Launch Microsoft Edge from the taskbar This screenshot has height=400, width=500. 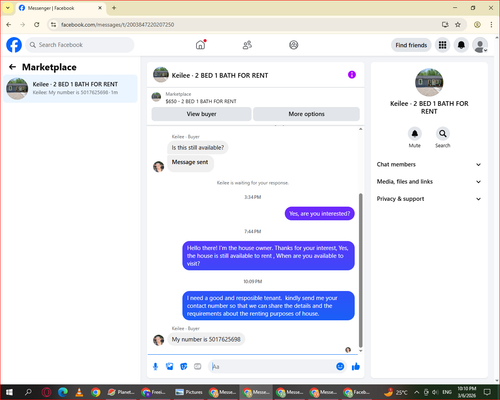[x=63, y=392]
